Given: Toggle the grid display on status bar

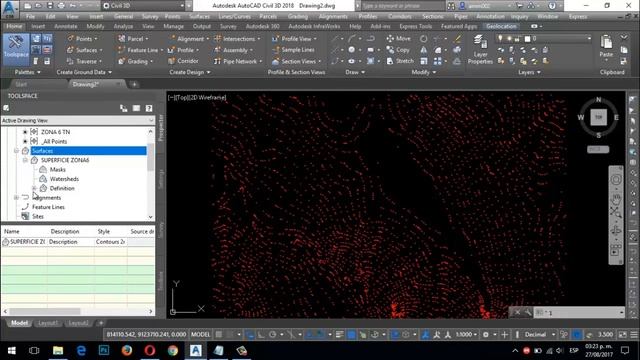Looking at the screenshot, I should 219,334.
